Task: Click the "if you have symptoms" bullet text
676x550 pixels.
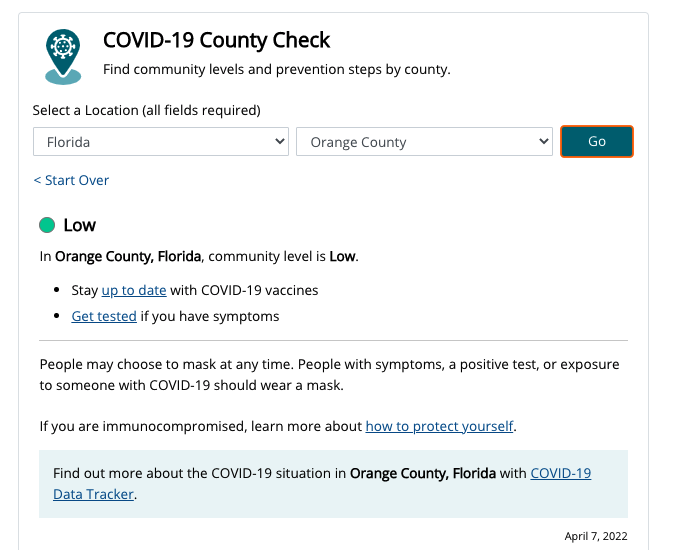Action: click(x=210, y=316)
